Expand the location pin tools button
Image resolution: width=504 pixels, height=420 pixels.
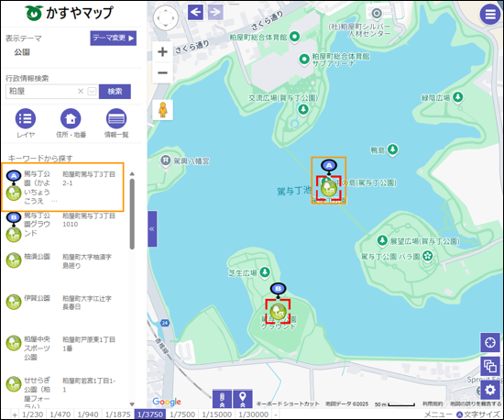point(243,399)
